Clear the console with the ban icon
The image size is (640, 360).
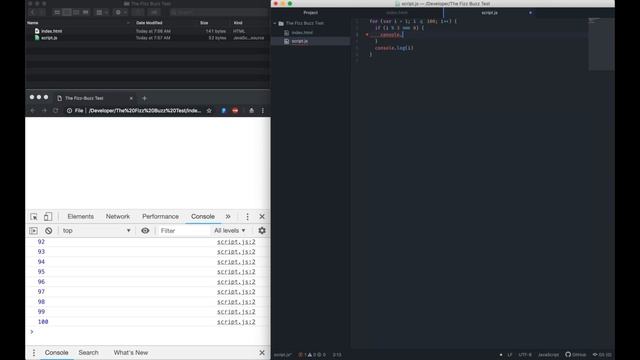pos(49,231)
